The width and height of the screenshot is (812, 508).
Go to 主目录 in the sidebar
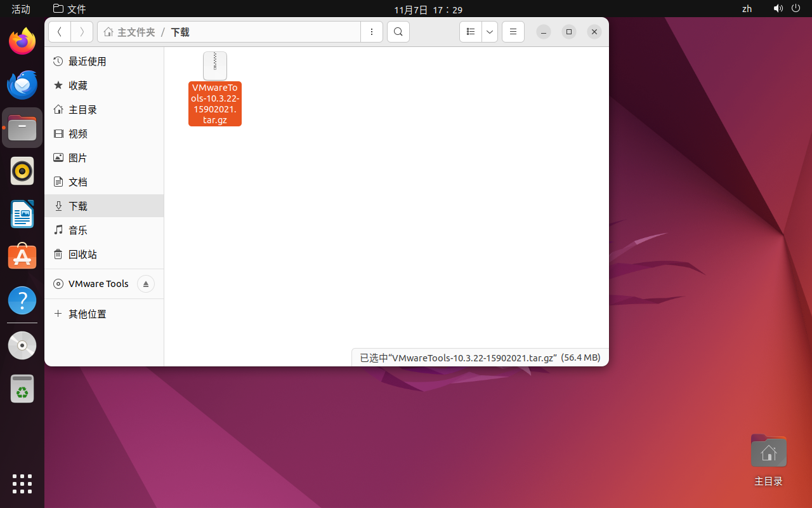coord(104,110)
